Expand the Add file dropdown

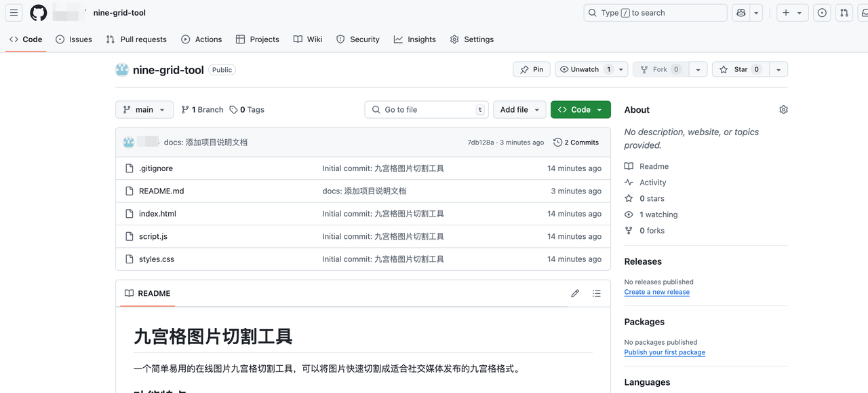point(519,110)
